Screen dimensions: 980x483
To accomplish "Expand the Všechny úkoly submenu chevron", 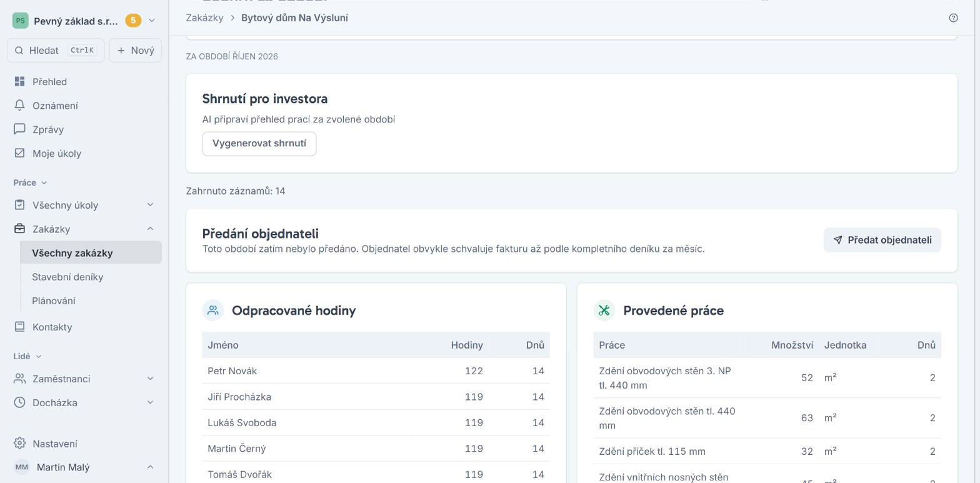I will [x=151, y=205].
